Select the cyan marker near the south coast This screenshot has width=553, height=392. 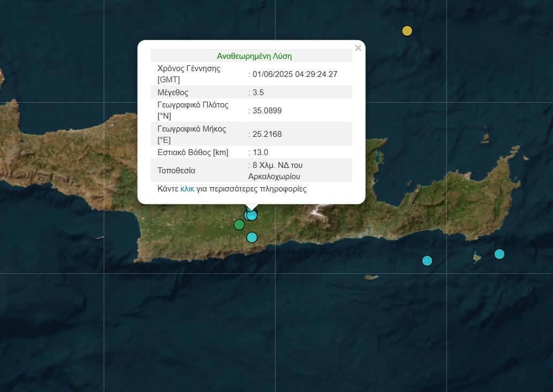(x=252, y=237)
